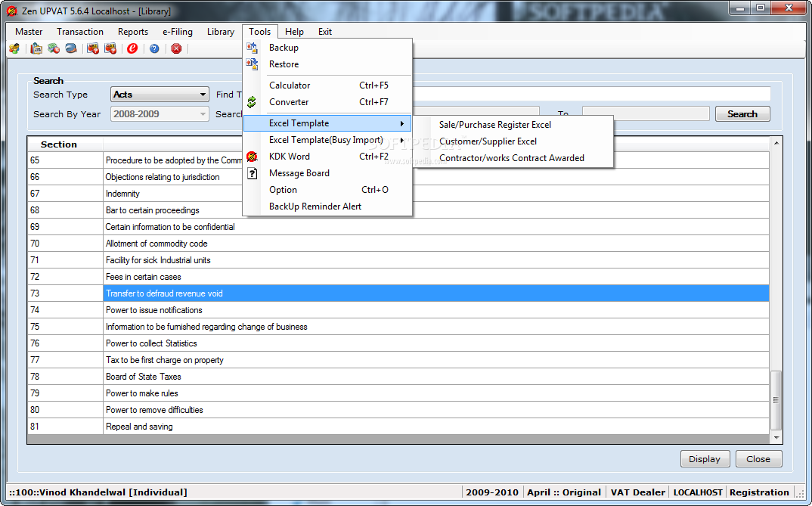Click the vertical scrollbar thumb of the list
The width and height of the screenshot is (812, 506).
(776, 400)
